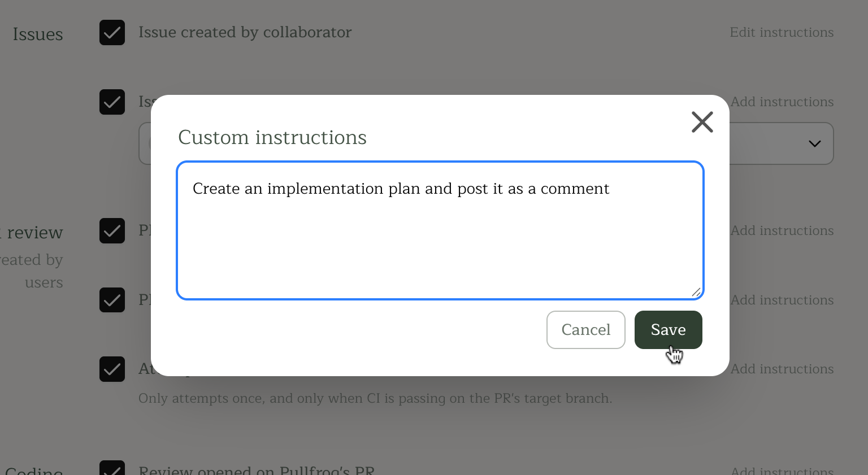Click the 'Issues' section label
The width and height of the screenshot is (868, 475).
tap(37, 34)
